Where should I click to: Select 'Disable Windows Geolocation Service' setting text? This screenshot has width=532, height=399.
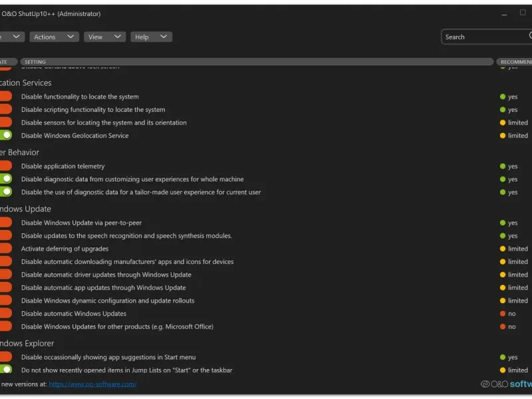click(x=75, y=136)
